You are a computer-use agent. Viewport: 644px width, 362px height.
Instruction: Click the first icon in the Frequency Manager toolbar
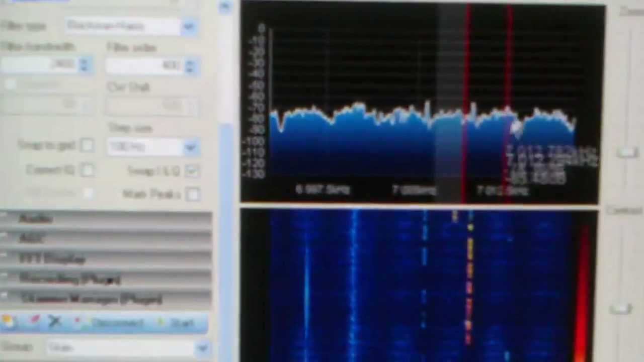9,321
